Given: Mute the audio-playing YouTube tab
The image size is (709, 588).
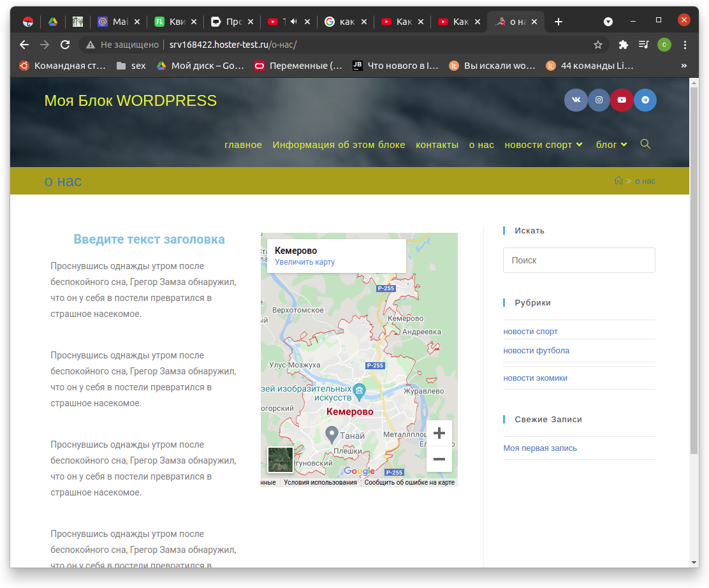Looking at the screenshot, I should (x=294, y=21).
